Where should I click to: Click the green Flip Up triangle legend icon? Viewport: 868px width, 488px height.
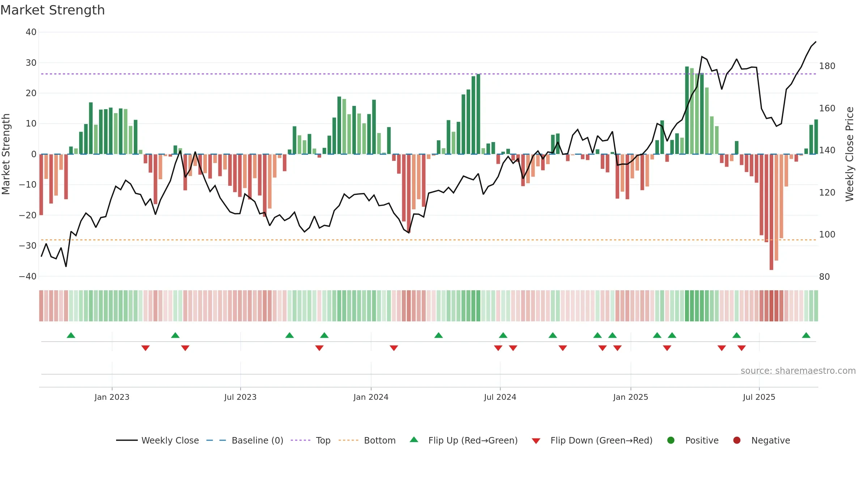[414, 440]
